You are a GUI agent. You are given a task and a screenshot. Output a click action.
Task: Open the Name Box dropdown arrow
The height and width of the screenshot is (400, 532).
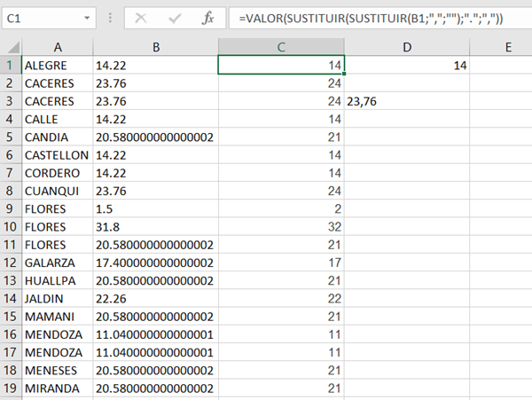(x=87, y=18)
